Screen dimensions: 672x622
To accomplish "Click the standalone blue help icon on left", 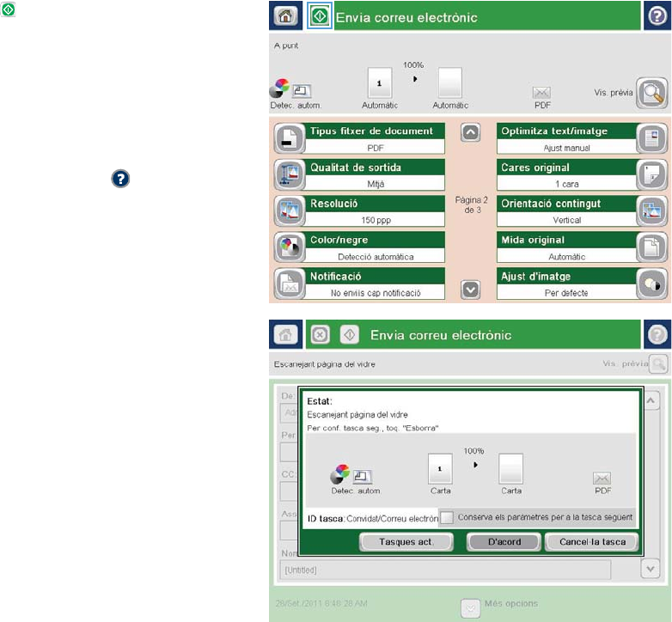I will tap(120, 179).
